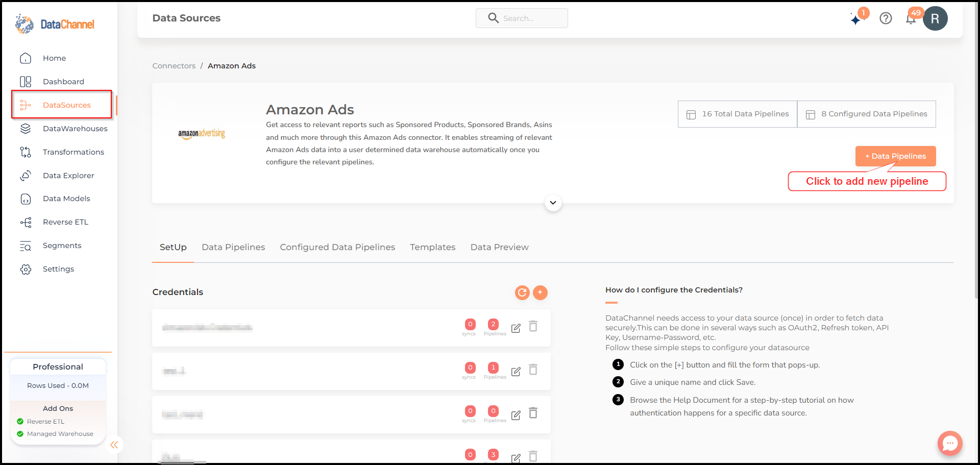Delete the credential with 2 pipelines

[x=533, y=326]
